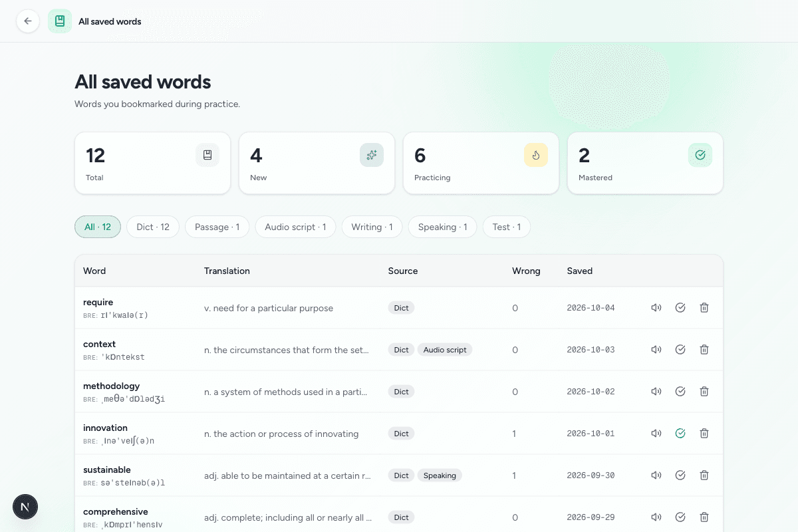The width and height of the screenshot is (798, 532).
Task: Mark require as mastered
Action: tap(680, 308)
